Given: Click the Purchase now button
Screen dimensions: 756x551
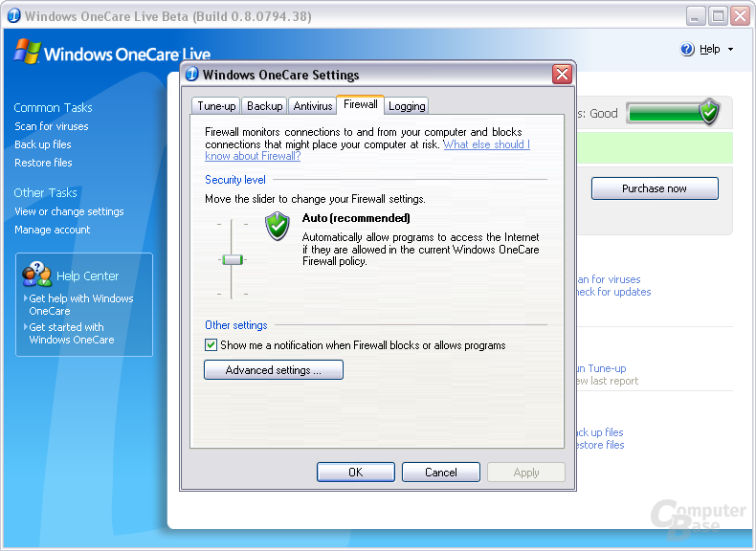Looking at the screenshot, I should click(x=655, y=188).
